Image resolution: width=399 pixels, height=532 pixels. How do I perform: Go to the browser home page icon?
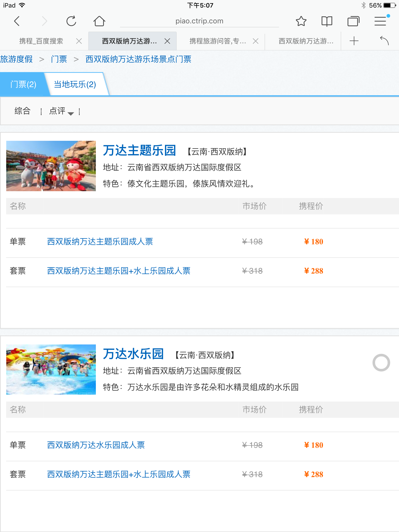(99, 21)
